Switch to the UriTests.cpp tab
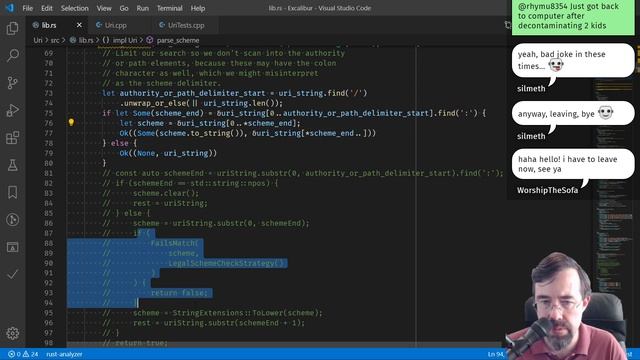The width and height of the screenshot is (640, 360). pos(186,25)
